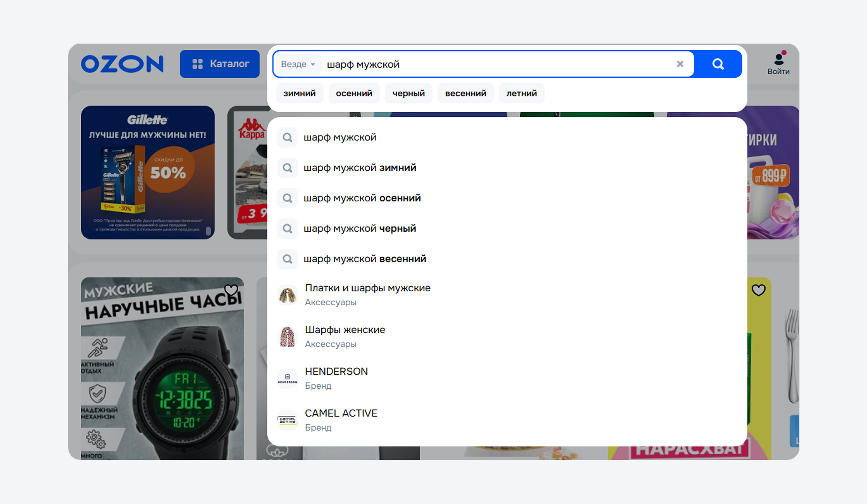The width and height of the screenshot is (867, 504).
Task: Open the Kappa sneakers banner
Action: [x=248, y=172]
